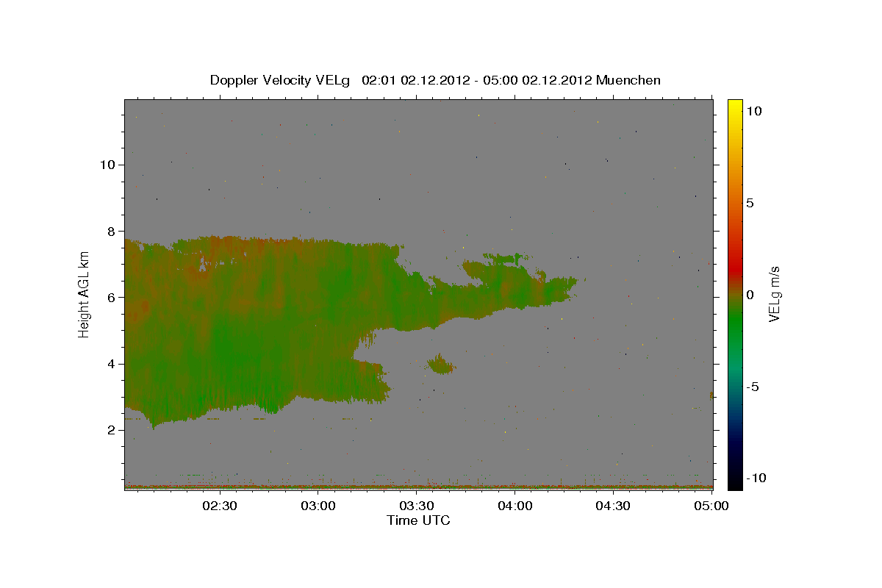882x588 pixels.
Task: Click the height axis label 6
Action: pyautogui.click(x=110, y=297)
